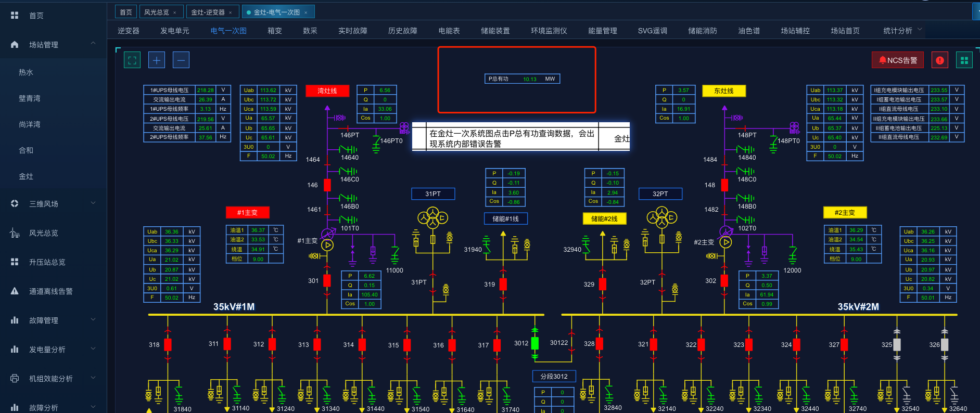Select the 历史故障 menu tab
This screenshot has width=980, height=413.
coord(402,31)
